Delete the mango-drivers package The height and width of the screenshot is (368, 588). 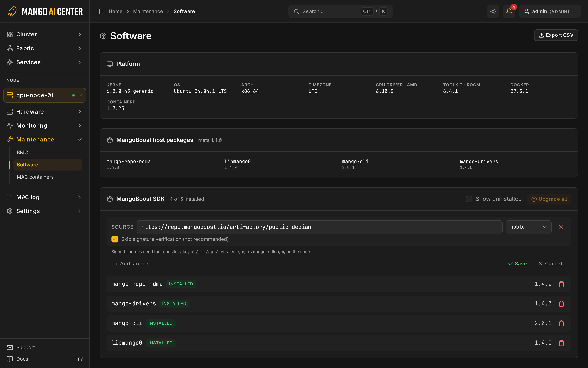click(x=561, y=304)
